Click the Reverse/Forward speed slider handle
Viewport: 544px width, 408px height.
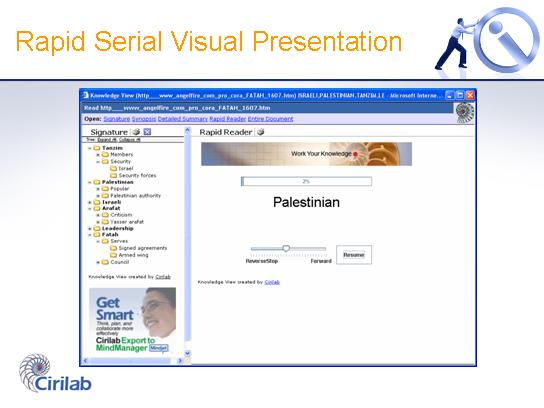click(286, 248)
